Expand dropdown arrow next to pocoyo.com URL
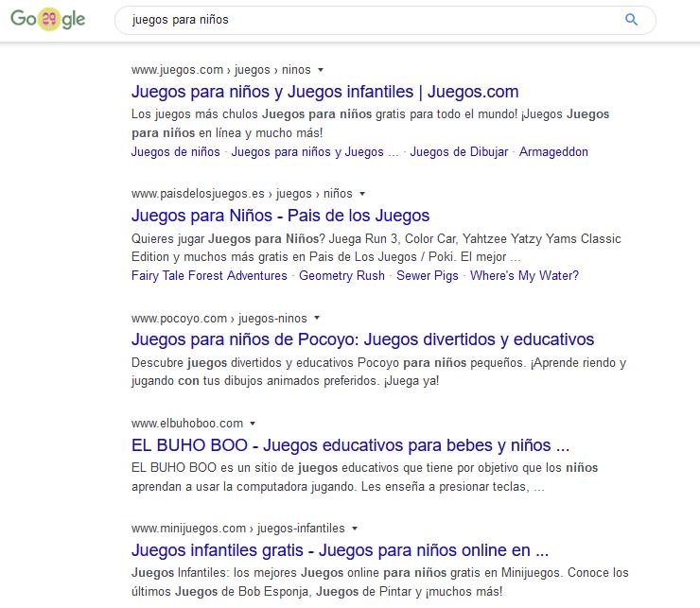 click(317, 318)
